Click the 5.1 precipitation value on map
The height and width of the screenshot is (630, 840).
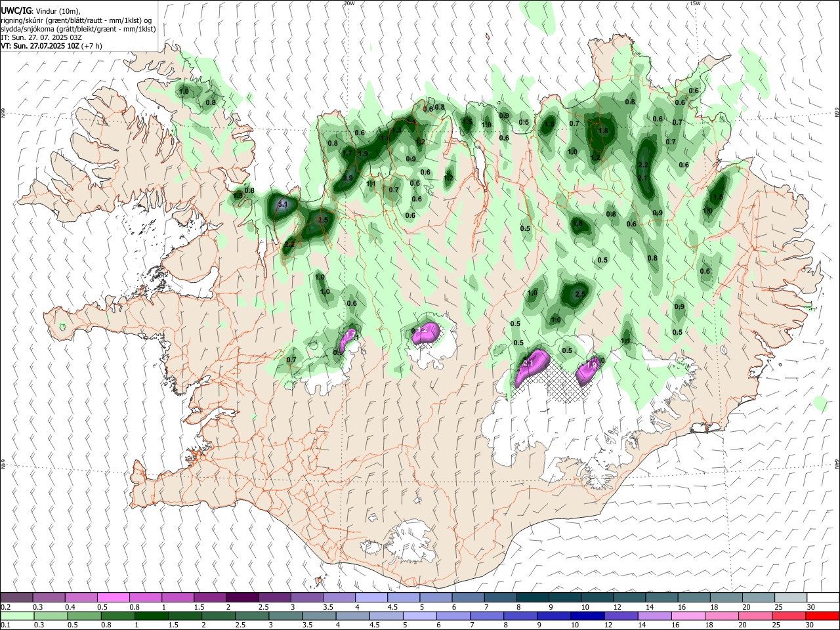[x=283, y=205]
